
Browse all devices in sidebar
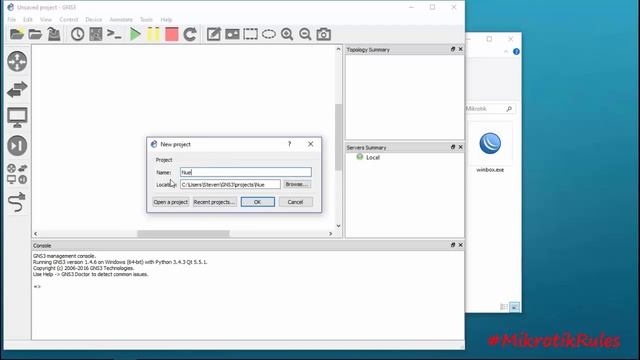[x=17, y=174]
